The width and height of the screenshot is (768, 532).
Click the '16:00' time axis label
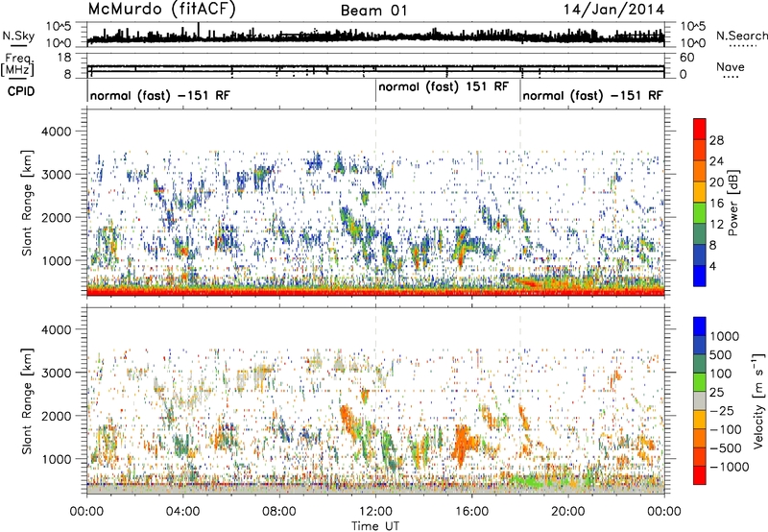point(471,512)
